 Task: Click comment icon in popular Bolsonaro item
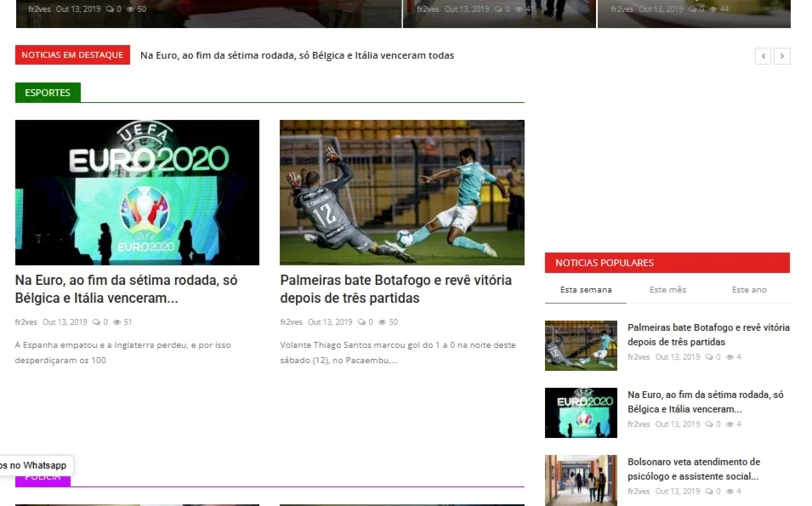709,492
